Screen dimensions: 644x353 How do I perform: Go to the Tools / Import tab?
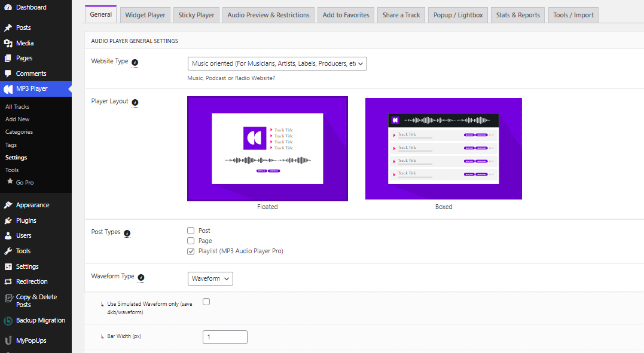pyautogui.click(x=573, y=15)
